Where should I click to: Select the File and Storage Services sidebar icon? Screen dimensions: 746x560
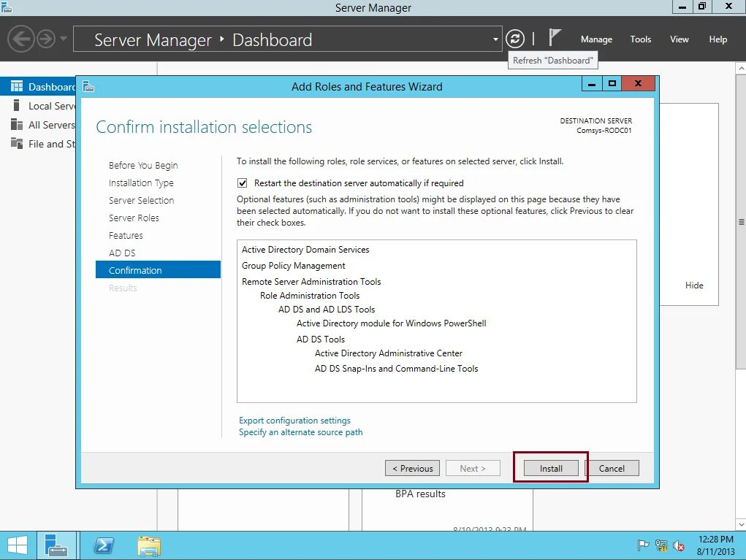pos(17,144)
